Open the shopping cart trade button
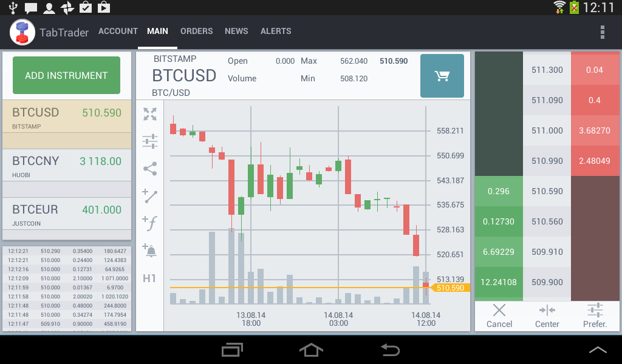Viewport: 622px width, 364px height. tap(442, 76)
